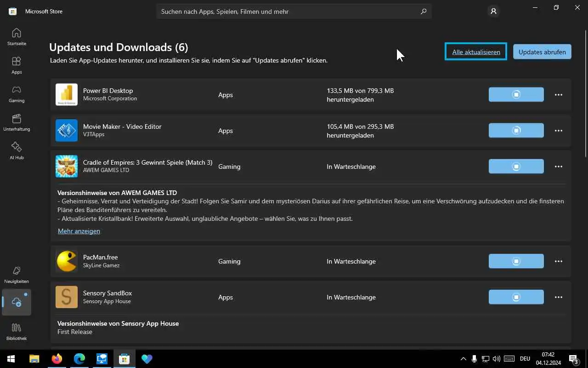Click the network icon in system tray

pos(485,359)
